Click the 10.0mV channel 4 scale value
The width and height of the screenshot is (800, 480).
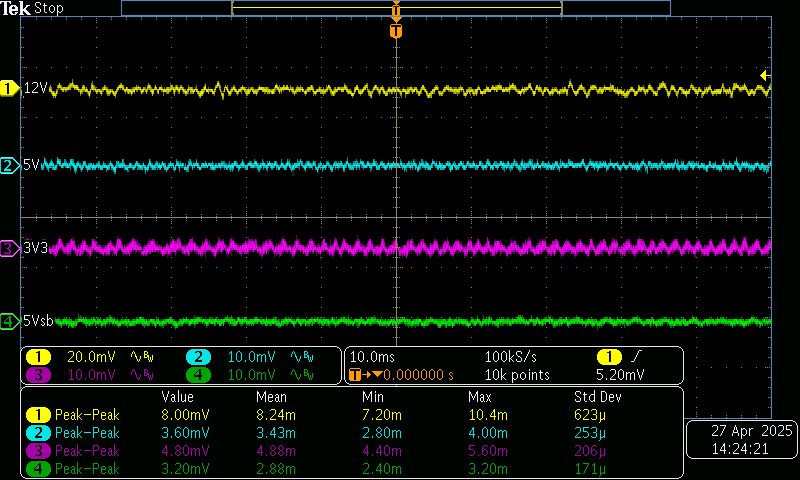(252, 375)
